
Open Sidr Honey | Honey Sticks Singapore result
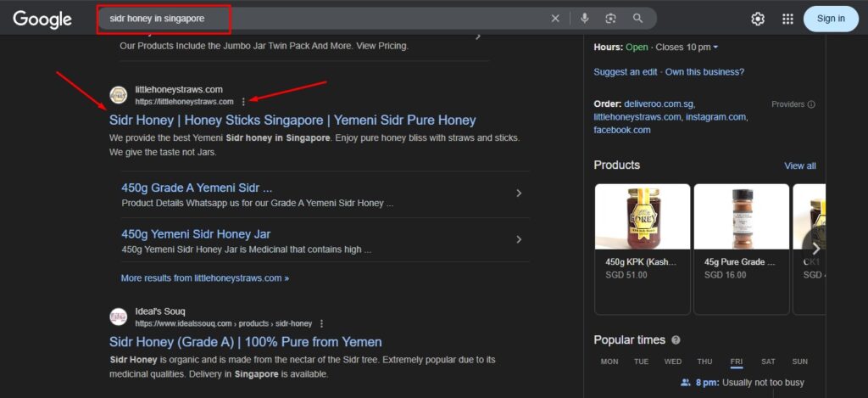[x=292, y=121]
